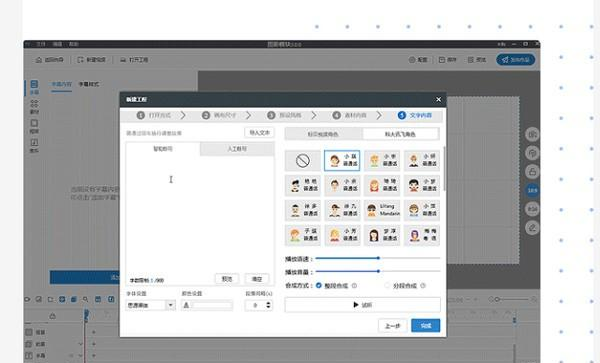Click the timeline playhead marker
The height and width of the screenshot is (363, 600).
click(x=86, y=315)
